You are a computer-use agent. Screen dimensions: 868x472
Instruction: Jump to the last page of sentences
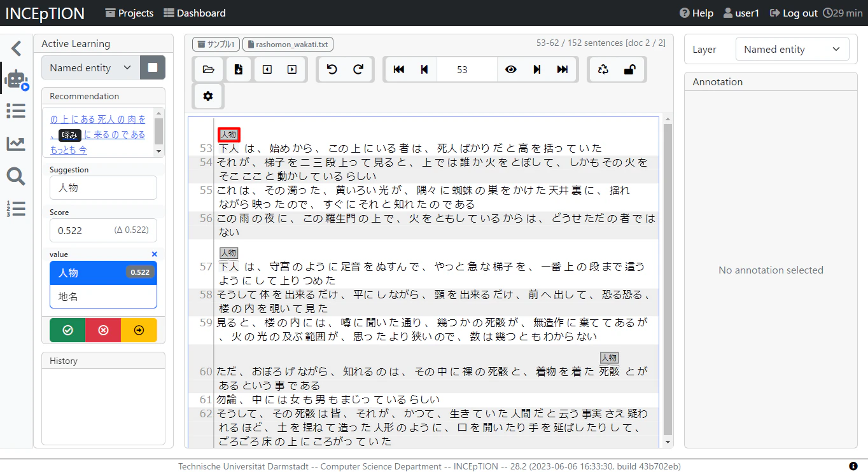pos(563,69)
